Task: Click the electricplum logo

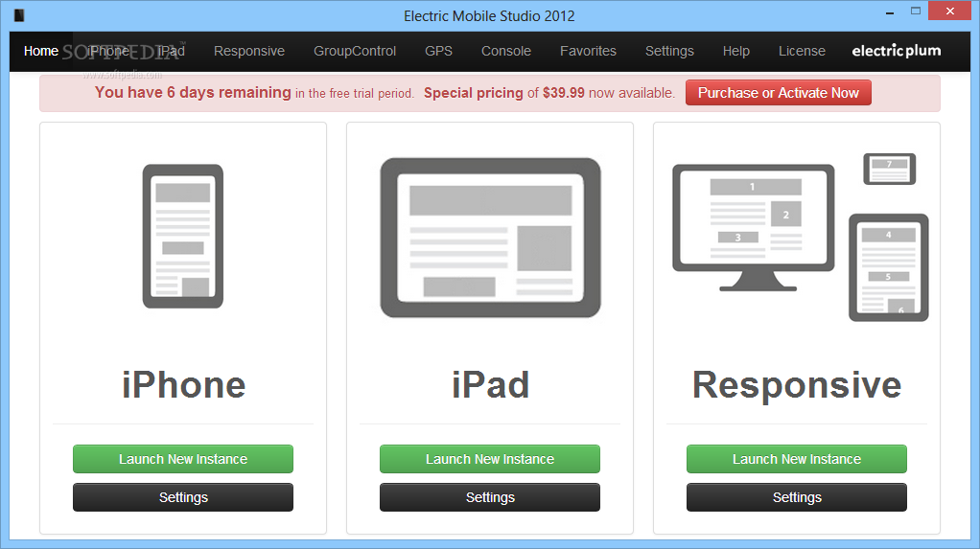Action: (x=897, y=51)
